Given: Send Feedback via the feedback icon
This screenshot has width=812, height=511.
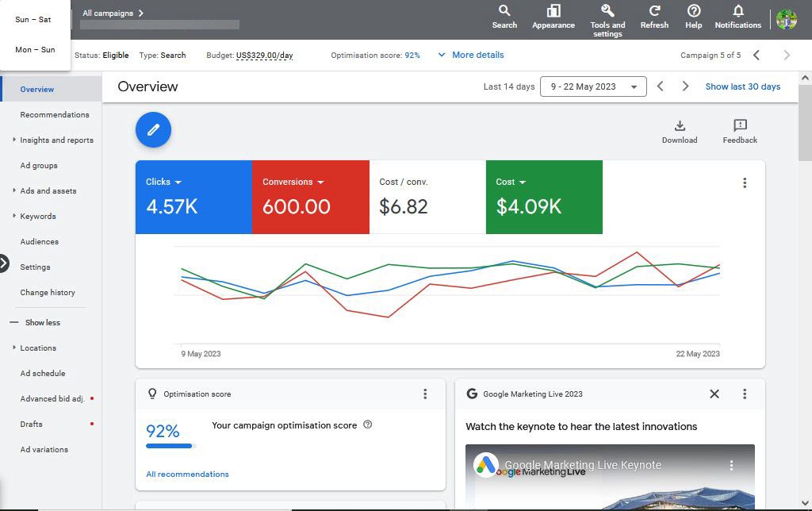Looking at the screenshot, I should coord(740,132).
